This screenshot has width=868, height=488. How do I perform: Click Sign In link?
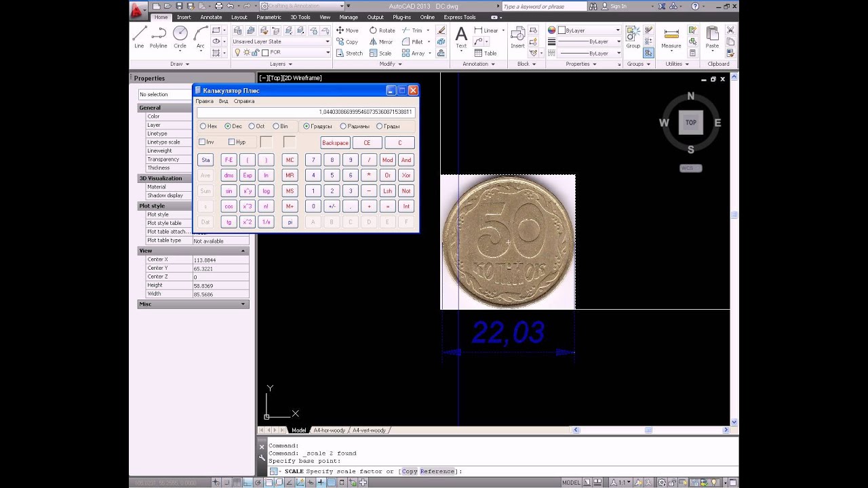[x=618, y=6]
